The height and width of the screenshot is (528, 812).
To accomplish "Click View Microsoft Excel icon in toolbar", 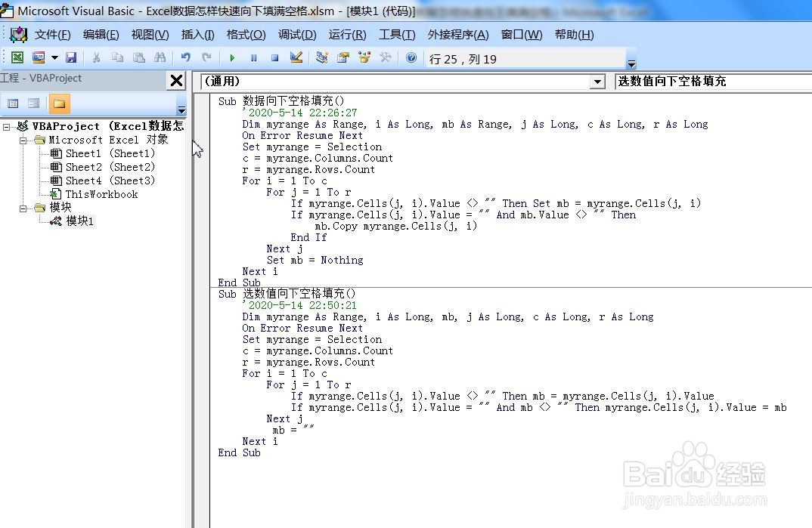I will click(x=17, y=57).
